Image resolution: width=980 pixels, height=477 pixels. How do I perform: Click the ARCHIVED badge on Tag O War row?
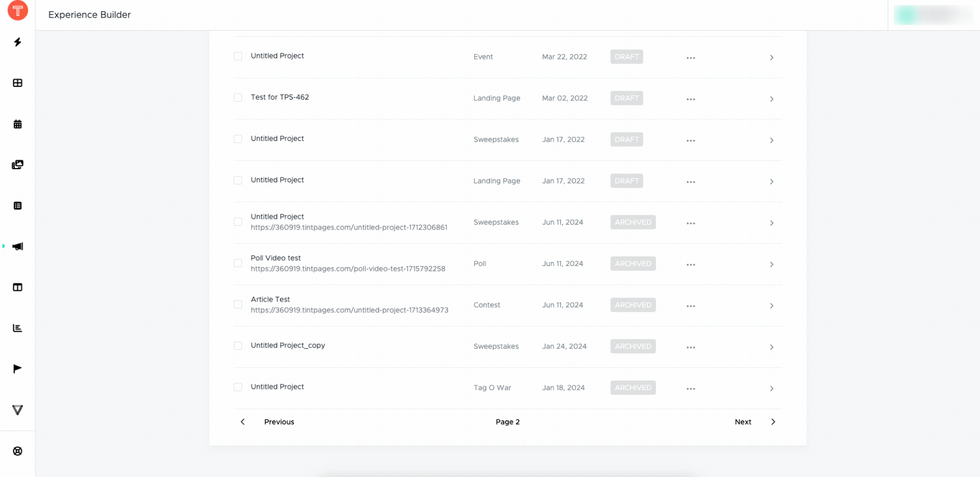pyautogui.click(x=633, y=387)
